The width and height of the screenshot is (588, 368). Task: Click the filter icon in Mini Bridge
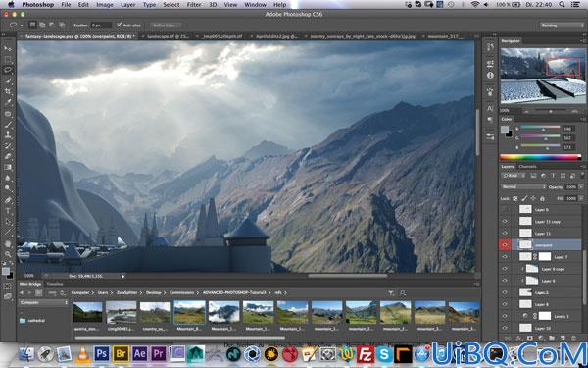(x=391, y=292)
